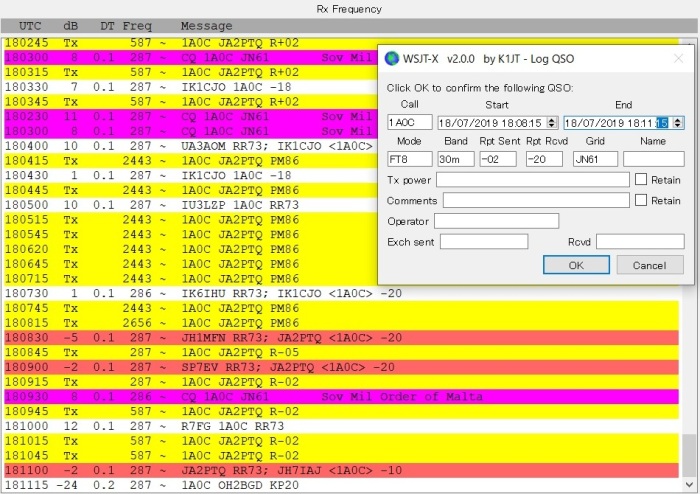Edit the Rpt Rcvd field -20
The width and height of the screenshot is (700, 494).
[x=544, y=159]
